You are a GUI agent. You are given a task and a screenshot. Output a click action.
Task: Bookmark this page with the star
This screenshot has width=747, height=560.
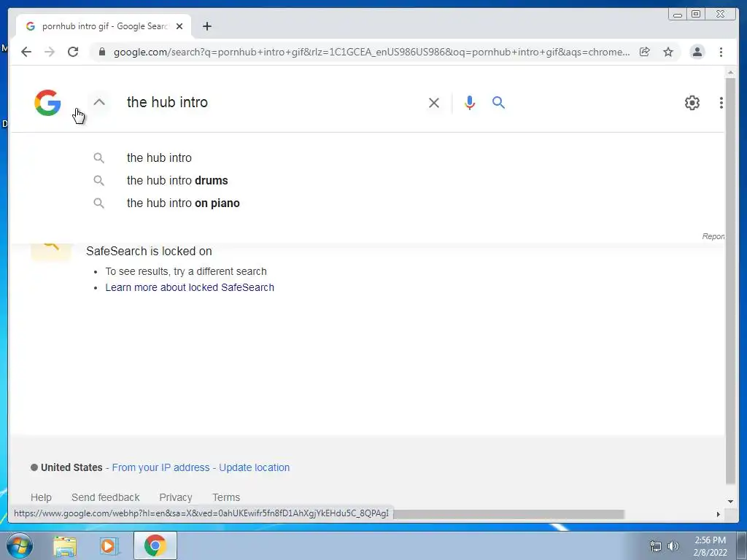(x=668, y=52)
